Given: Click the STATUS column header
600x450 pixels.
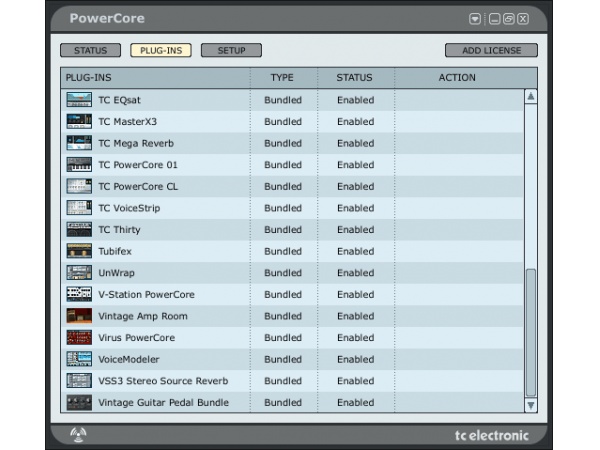Looking at the screenshot, I should pyautogui.click(x=354, y=78).
